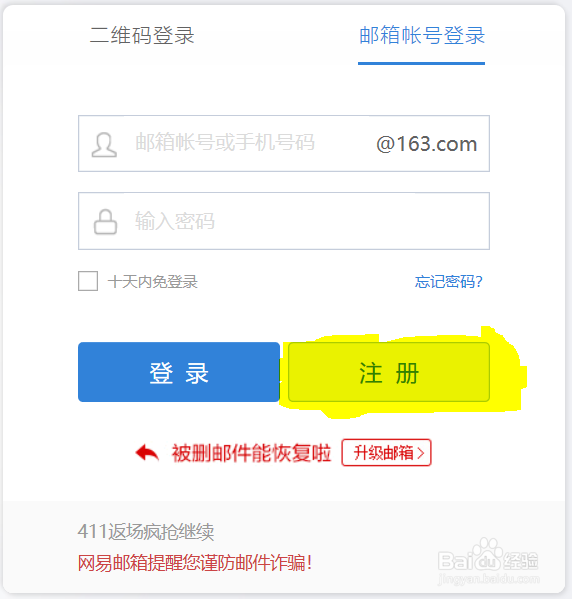Open the 忘记密码? link
The width and height of the screenshot is (572, 599).
click(449, 282)
